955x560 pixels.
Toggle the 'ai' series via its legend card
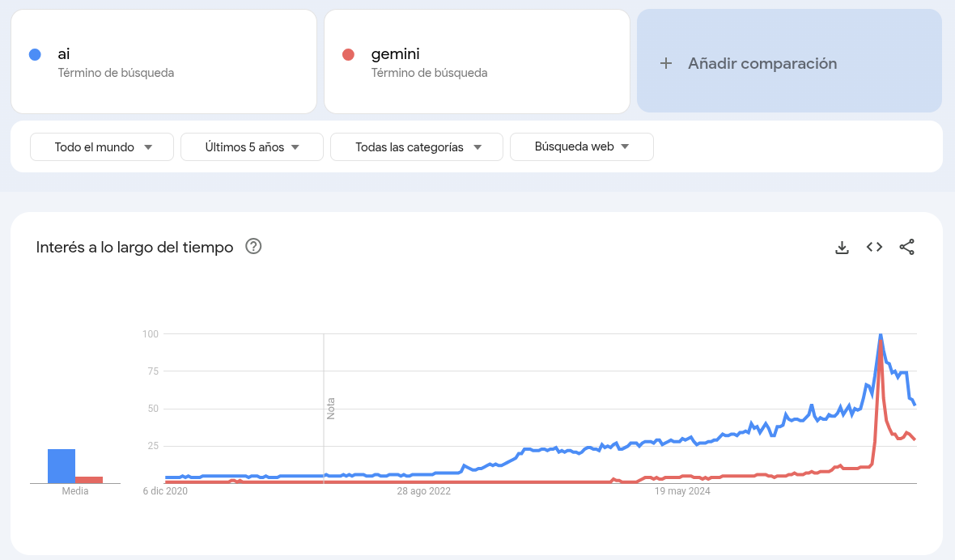(162, 61)
